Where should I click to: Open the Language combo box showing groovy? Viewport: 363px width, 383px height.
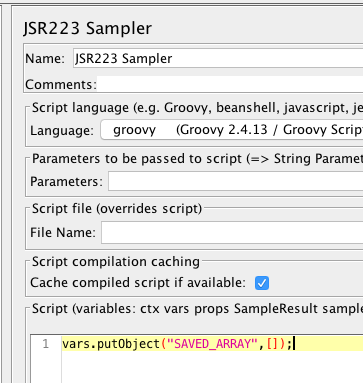(x=232, y=130)
